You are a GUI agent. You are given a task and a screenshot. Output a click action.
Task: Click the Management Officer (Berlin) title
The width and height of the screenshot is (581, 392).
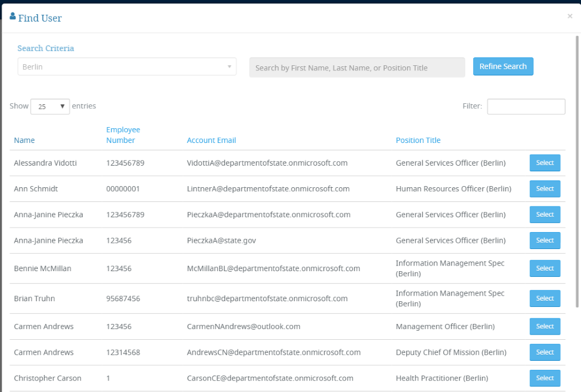coord(445,326)
